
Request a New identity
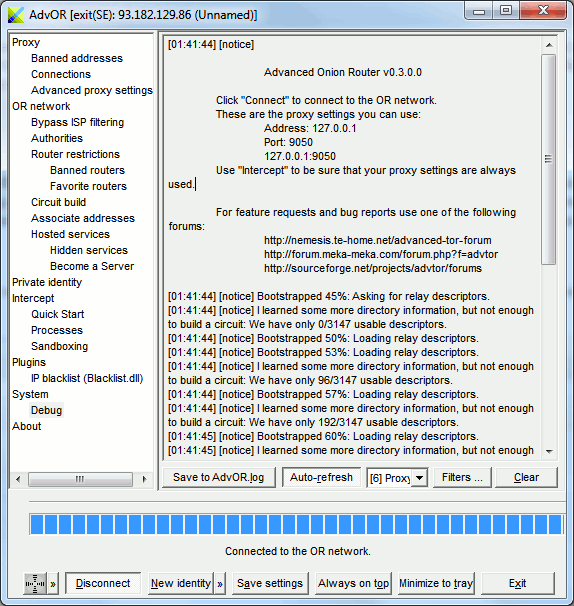pos(181,583)
